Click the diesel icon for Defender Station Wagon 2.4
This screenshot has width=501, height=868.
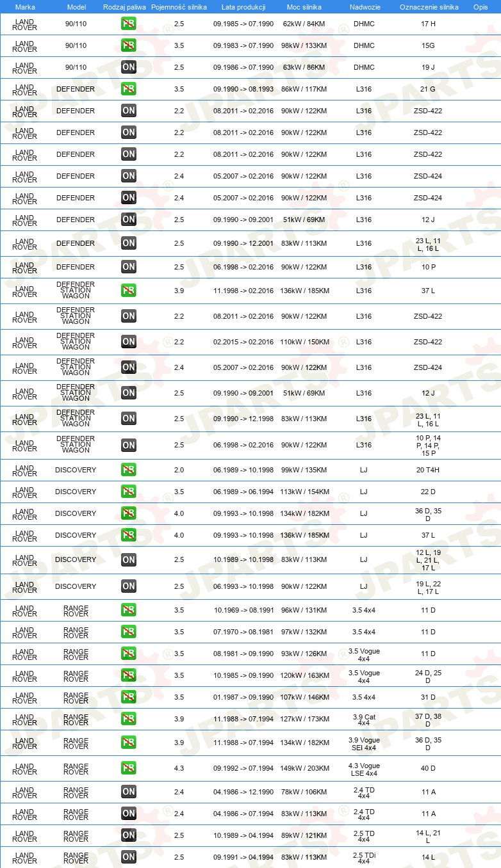[x=129, y=367]
